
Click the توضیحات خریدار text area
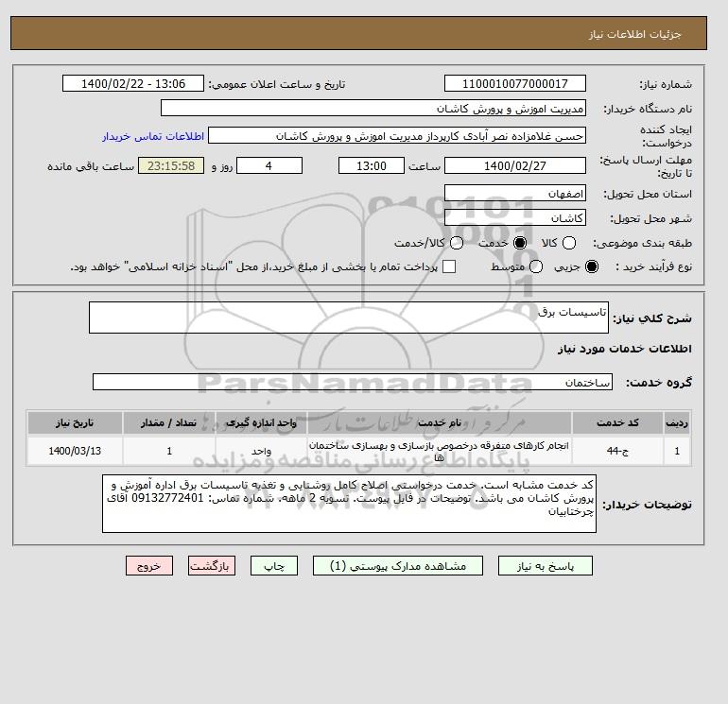coord(349,504)
